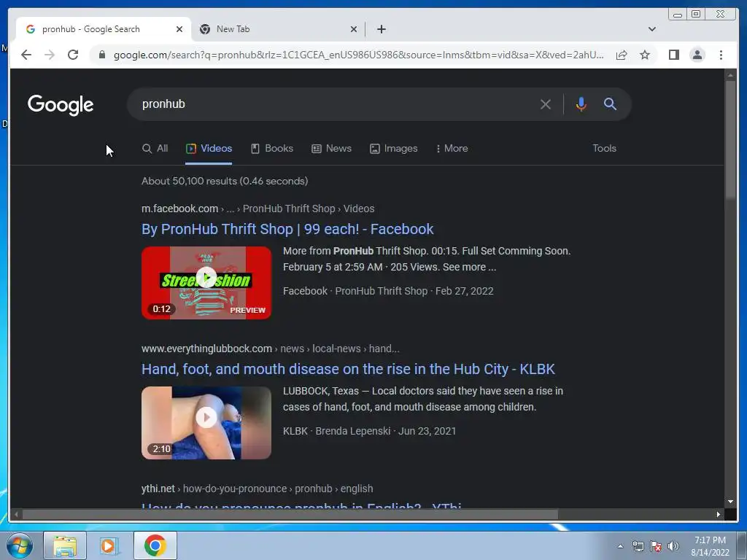Click the forward navigation arrow
The image size is (747, 560).
50,55
